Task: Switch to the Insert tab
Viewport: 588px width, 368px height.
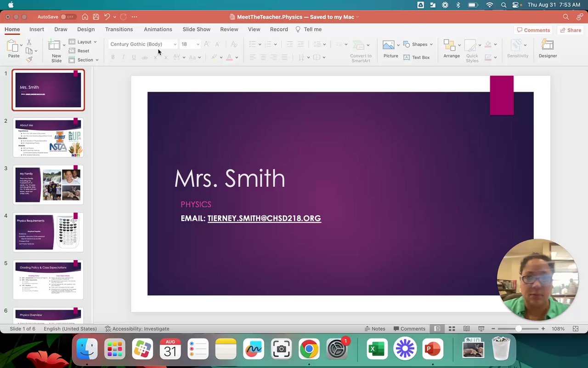Action: [37, 29]
